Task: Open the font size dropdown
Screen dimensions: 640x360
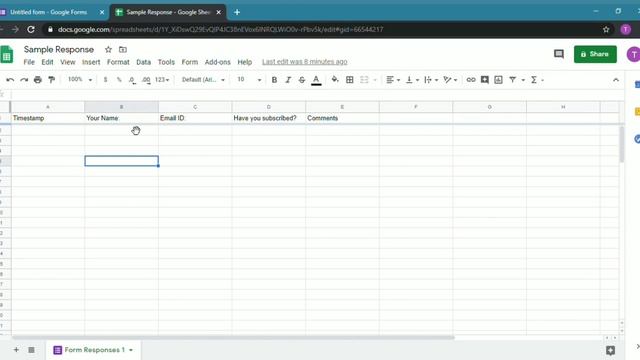Action: pos(249,80)
